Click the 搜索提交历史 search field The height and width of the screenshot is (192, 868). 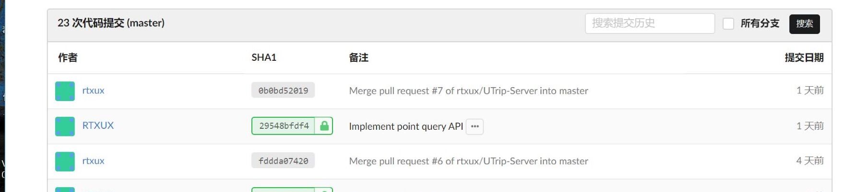[649, 23]
